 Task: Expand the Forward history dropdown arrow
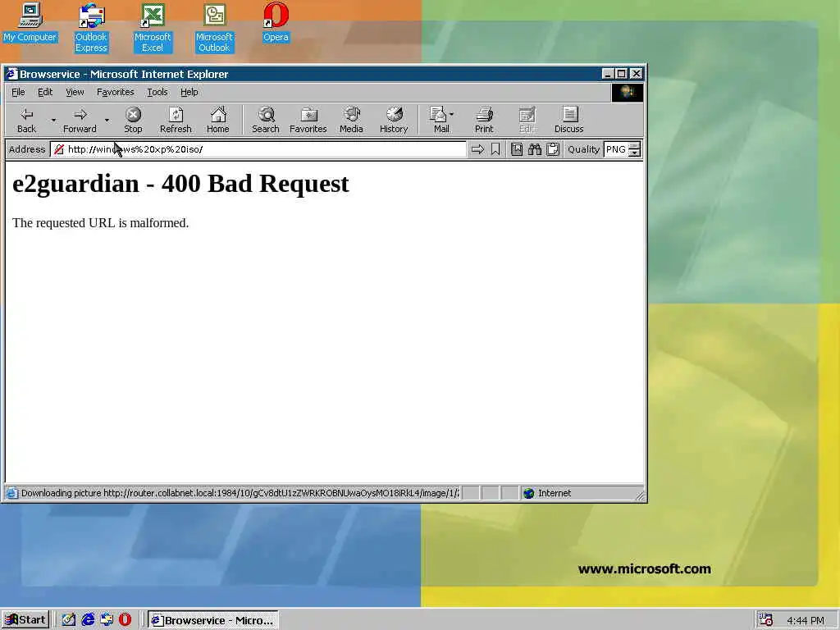[x=107, y=121]
